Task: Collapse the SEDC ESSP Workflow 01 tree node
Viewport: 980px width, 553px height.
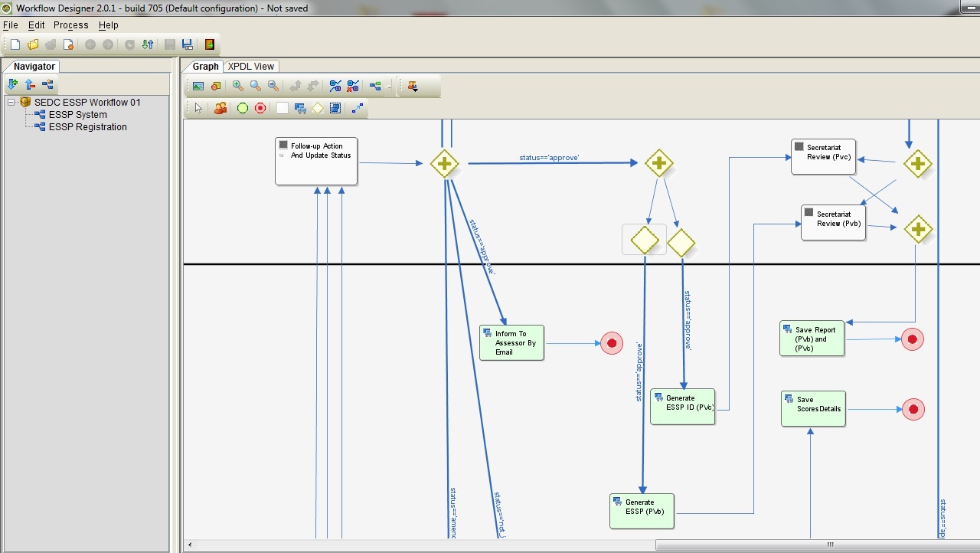Action: 11,102
